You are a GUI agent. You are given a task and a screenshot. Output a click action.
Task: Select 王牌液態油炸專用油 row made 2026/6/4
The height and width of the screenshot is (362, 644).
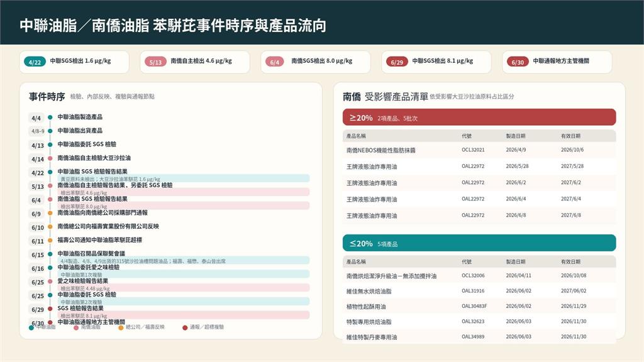tap(479, 199)
